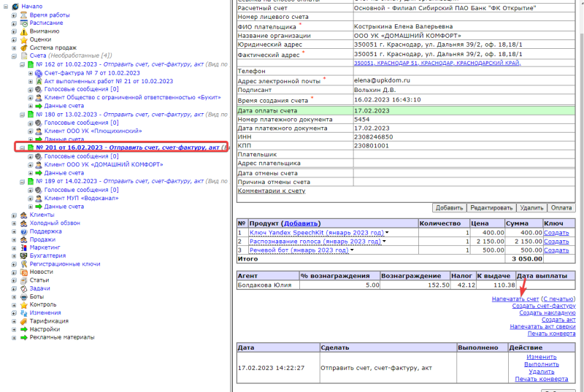Click the green invoice icon of № 162
584x392 pixels.
31,64
